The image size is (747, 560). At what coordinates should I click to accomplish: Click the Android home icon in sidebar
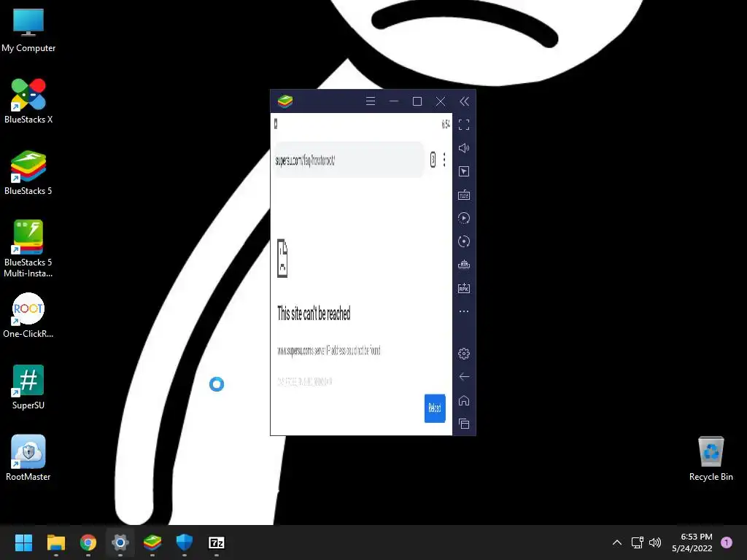(464, 400)
